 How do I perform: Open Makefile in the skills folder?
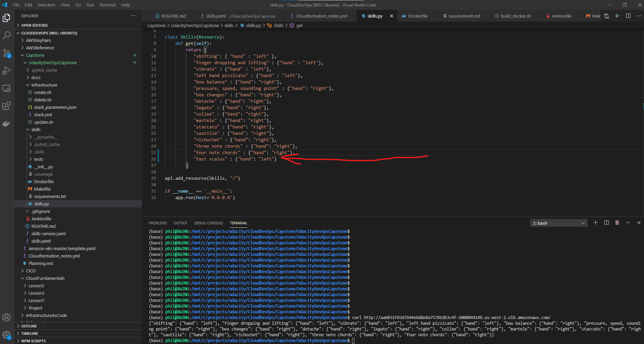coord(78,189)
